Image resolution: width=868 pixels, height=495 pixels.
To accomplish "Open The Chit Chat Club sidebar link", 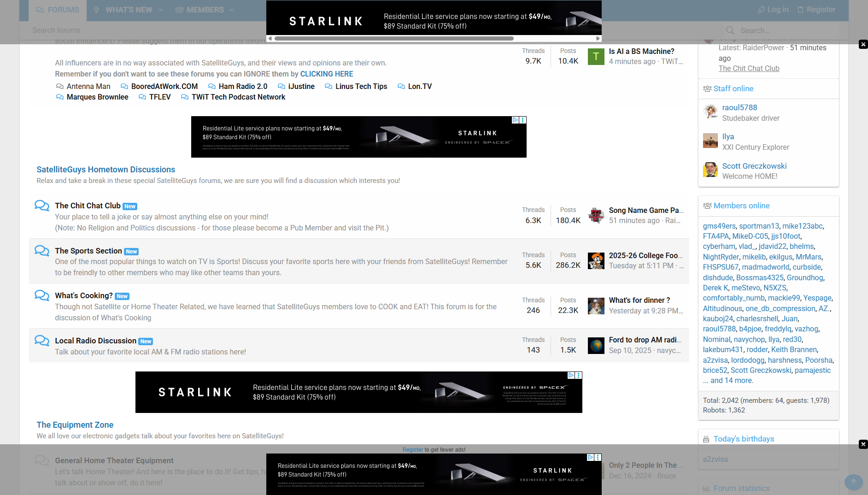I will pyautogui.click(x=749, y=68).
